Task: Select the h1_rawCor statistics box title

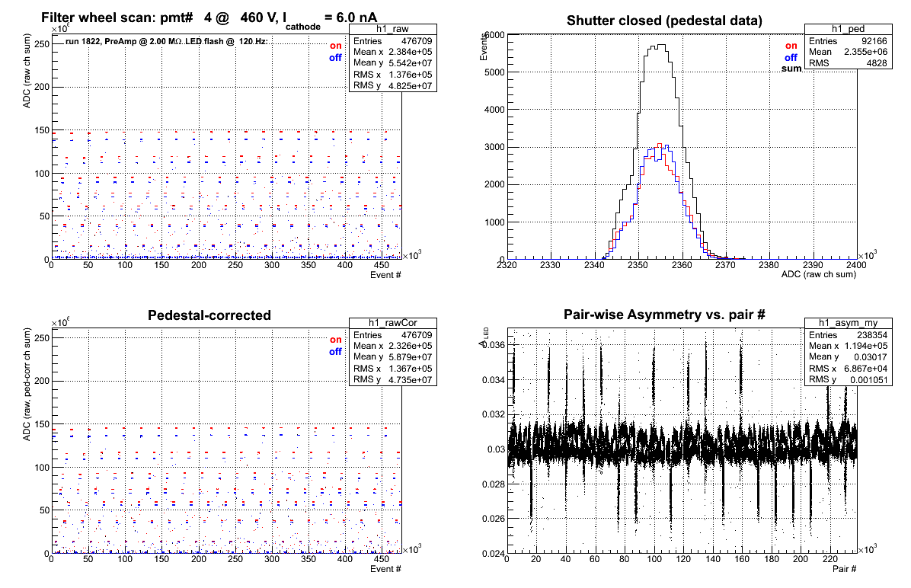Action: click(393, 323)
